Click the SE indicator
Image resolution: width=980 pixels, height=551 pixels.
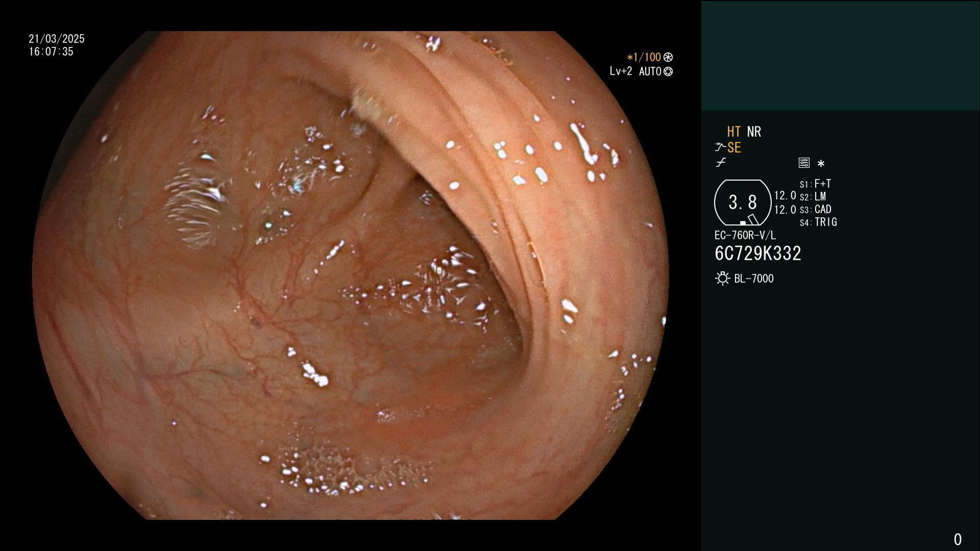734,147
